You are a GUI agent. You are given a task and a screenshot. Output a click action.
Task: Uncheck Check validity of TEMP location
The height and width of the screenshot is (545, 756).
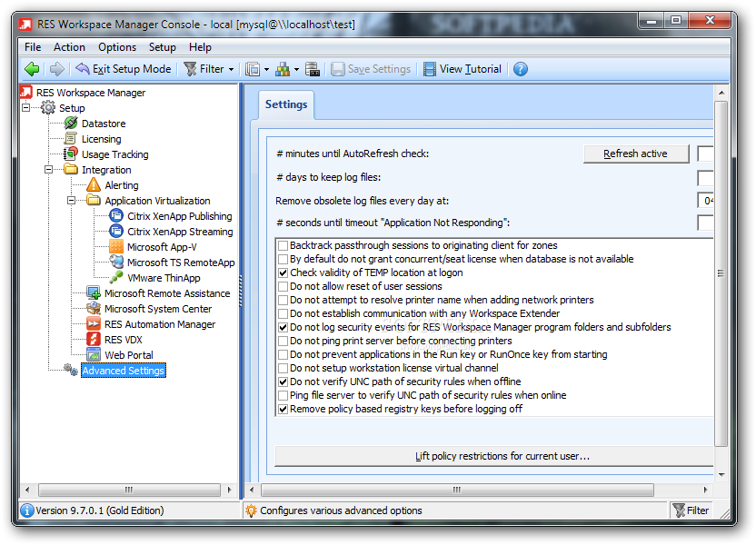283,272
